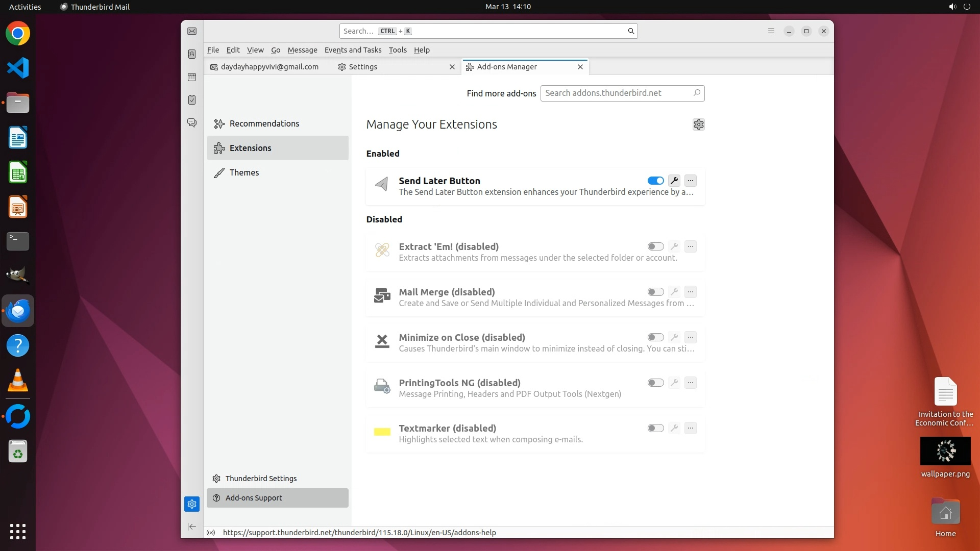Screen dimensions: 980x551
Task: Open more options for PrintingTools NG
Action: point(691,383)
